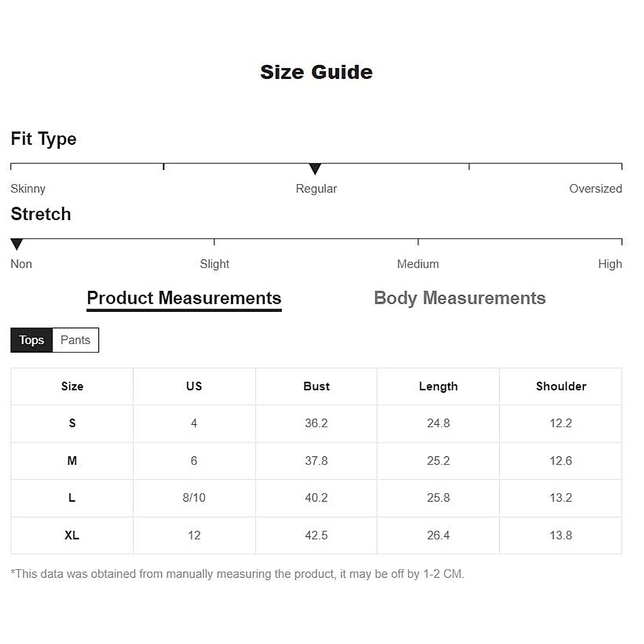Switch to the Body Measurements tab

tap(459, 298)
